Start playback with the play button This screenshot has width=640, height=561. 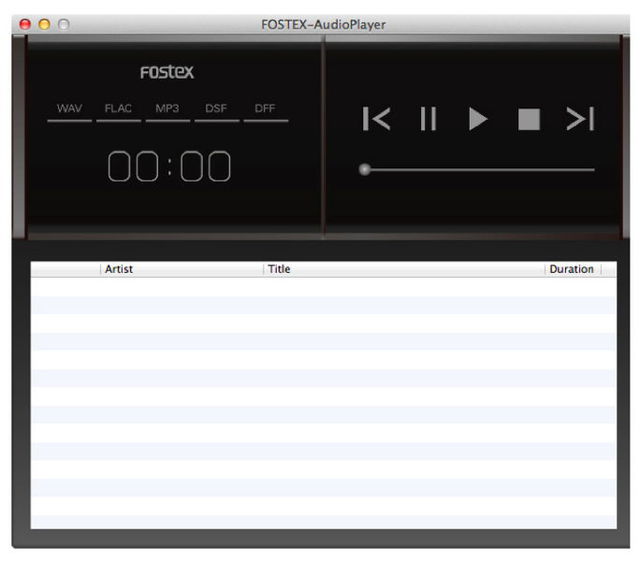coord(478,119)
